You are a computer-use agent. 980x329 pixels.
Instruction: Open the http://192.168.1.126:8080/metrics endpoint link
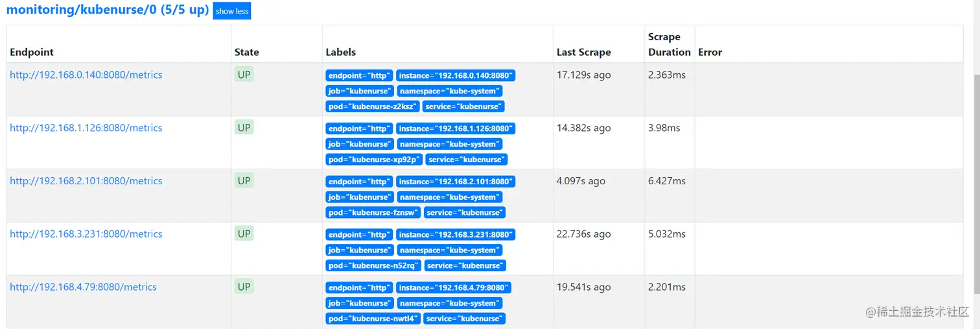(86, 128)
